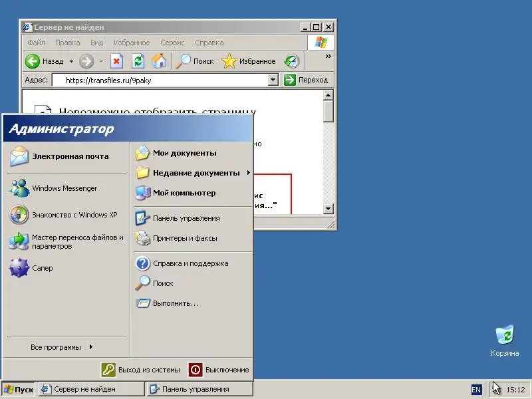Switch to Панель управления taskbar button

(x=200, y=390)
